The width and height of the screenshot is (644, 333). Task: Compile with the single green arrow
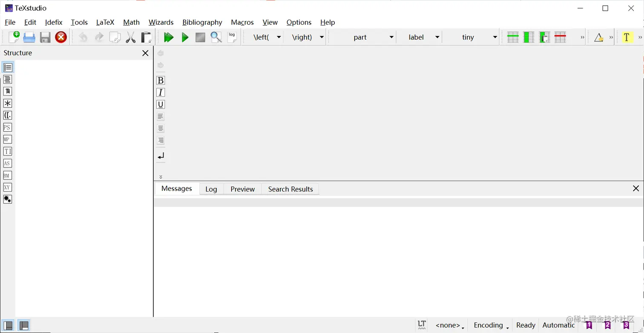click(x=185, y=37)
